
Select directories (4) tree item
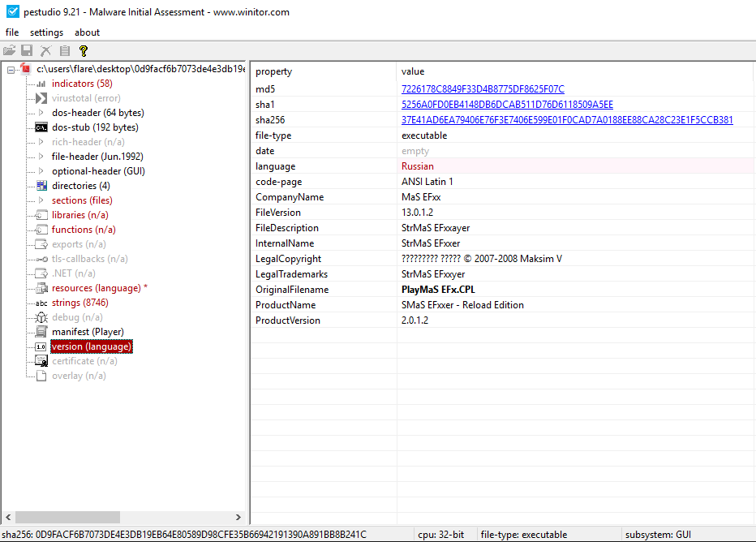coord(81,186)
